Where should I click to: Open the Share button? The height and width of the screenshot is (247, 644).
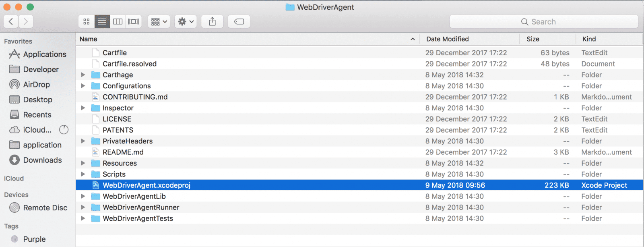[213, 22]
